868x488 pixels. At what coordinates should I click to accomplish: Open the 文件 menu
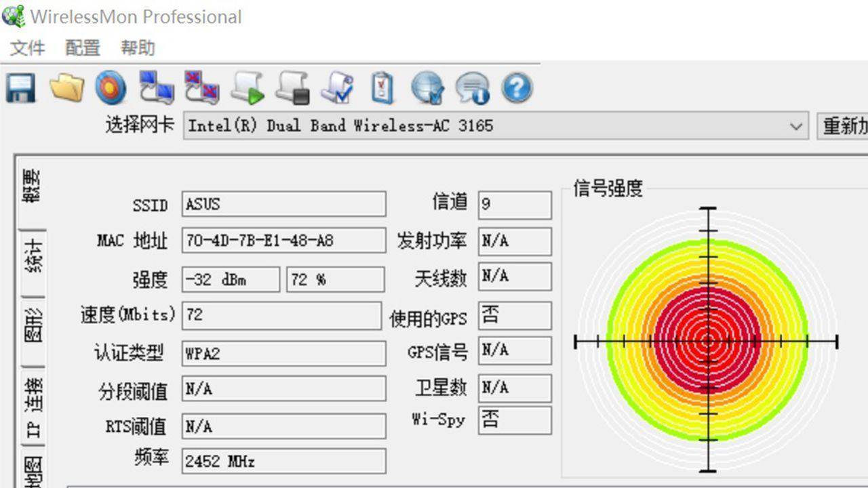point(27,48)
